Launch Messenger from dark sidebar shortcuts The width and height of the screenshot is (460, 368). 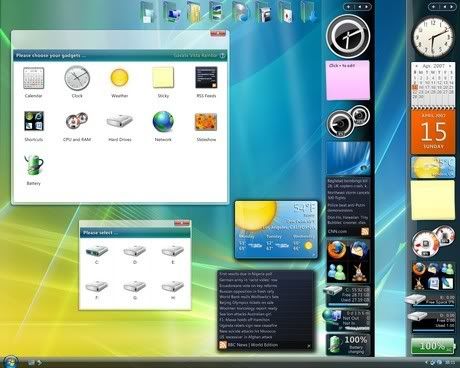[x=336, y=271]
